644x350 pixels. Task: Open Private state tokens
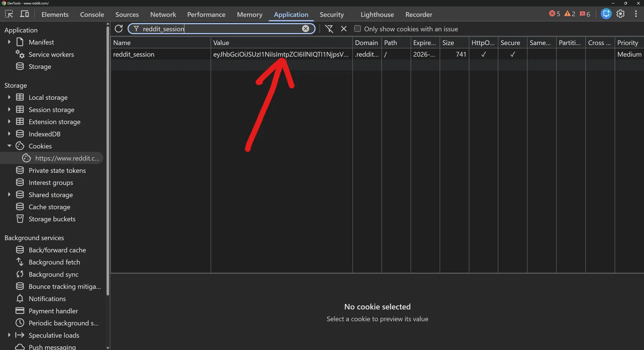57,170
